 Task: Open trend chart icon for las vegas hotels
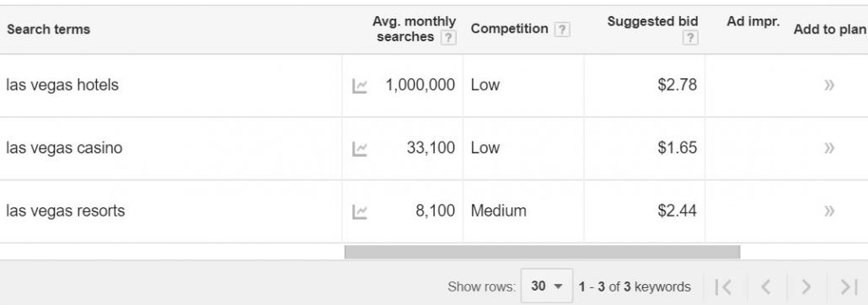click(x=359, y=86)
